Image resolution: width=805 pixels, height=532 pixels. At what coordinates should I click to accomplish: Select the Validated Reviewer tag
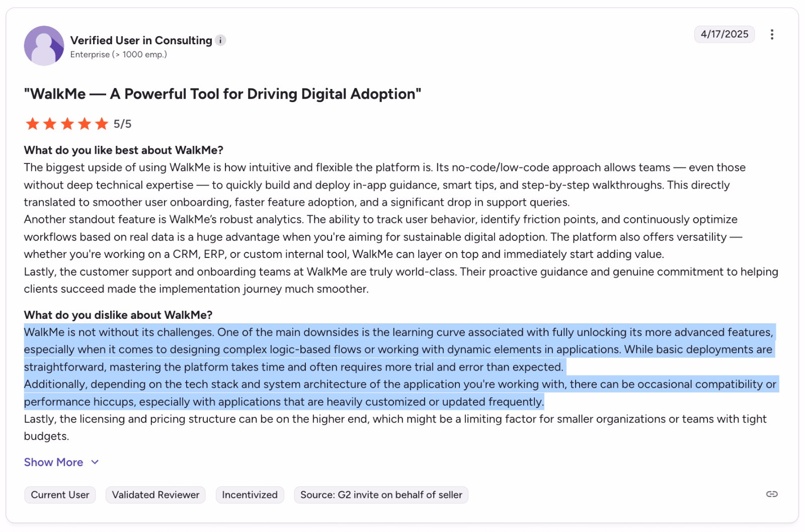click(x=155, y=495)
